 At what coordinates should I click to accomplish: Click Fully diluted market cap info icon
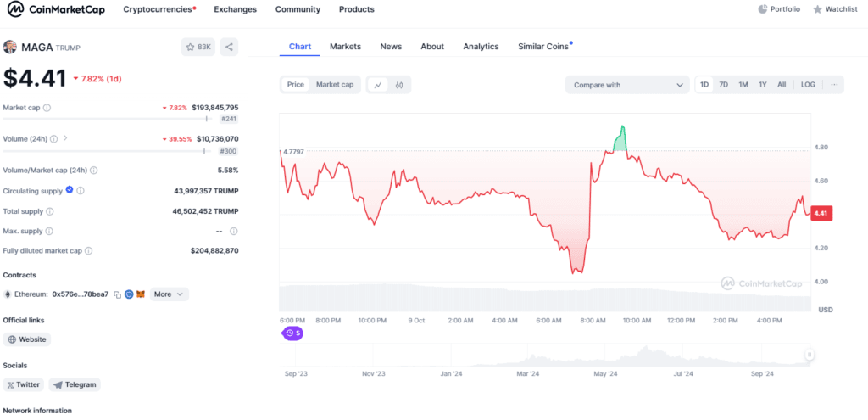tap(88, 250)
